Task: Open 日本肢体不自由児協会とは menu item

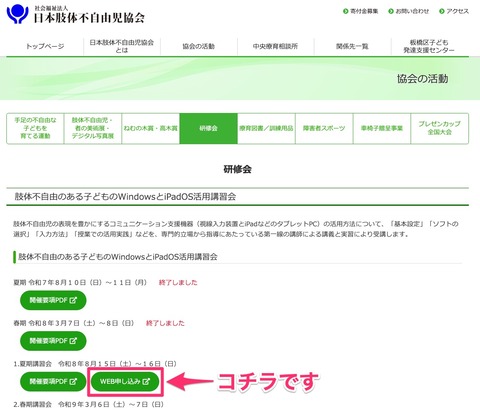Action: tap(122, 46)
